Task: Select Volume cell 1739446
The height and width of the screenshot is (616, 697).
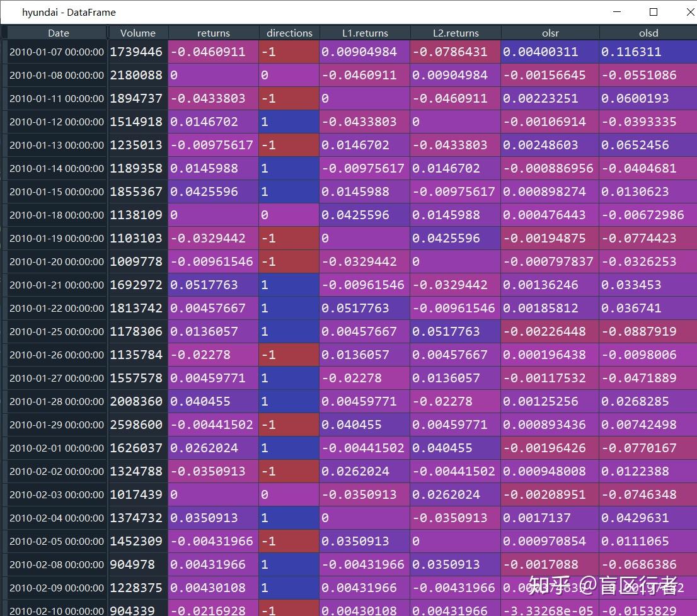Action: coord(138,52)
